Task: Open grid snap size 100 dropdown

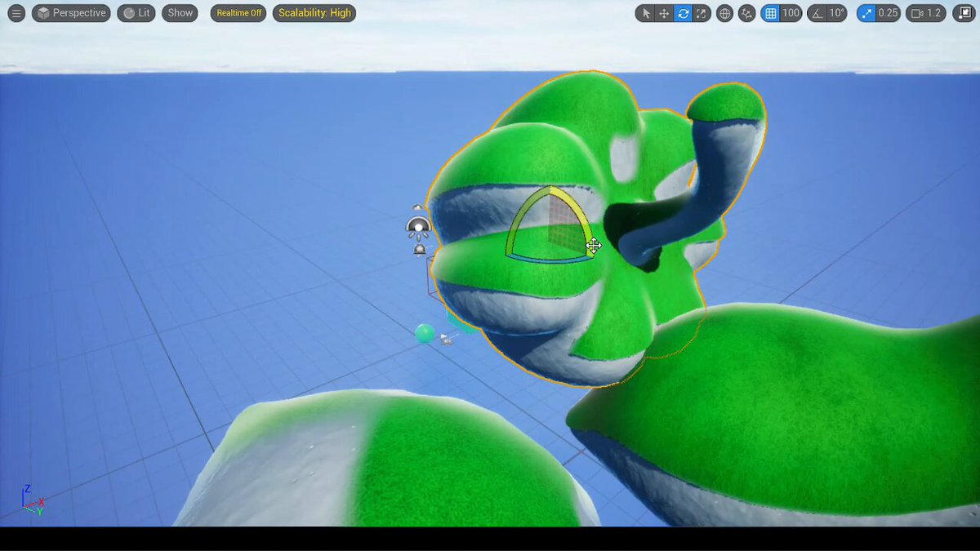Action: click(791, 13)
